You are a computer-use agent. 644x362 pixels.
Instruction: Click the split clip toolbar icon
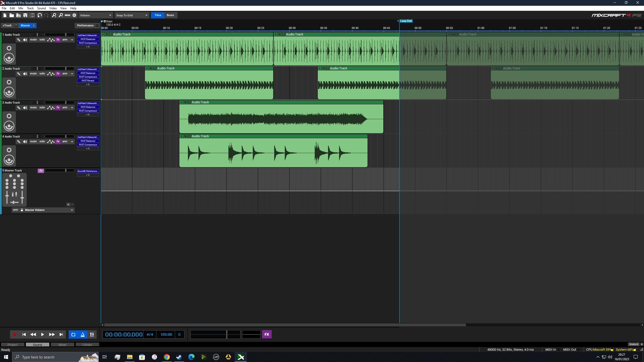click(32, 15)
